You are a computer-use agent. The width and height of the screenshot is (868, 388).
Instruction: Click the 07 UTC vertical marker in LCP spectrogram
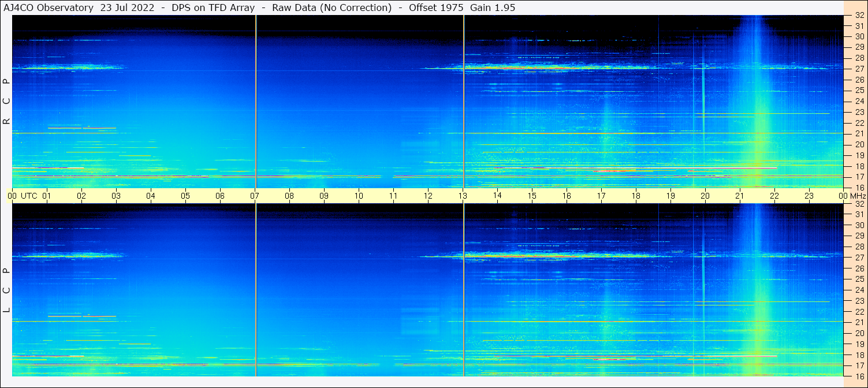(x=255, y=290)
